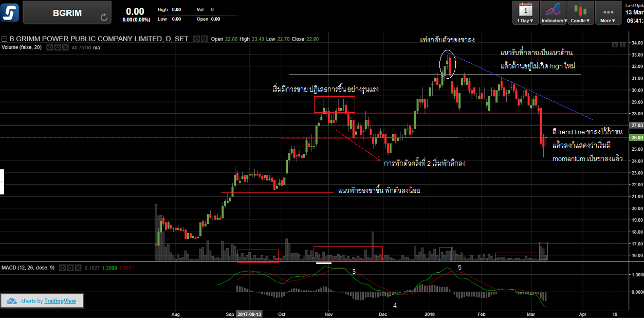Click the second pane arrow button near 34.00
The height and width of the screenshot is (318, 644).
tap(621, 45)
